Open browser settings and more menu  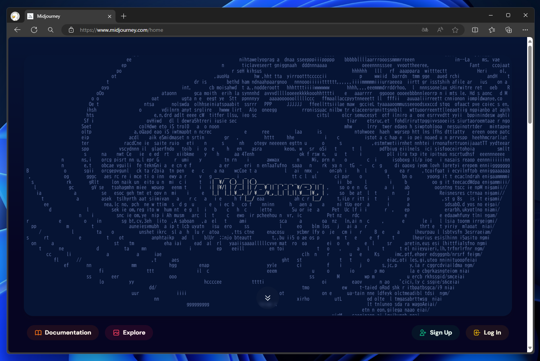coord(525,30)
